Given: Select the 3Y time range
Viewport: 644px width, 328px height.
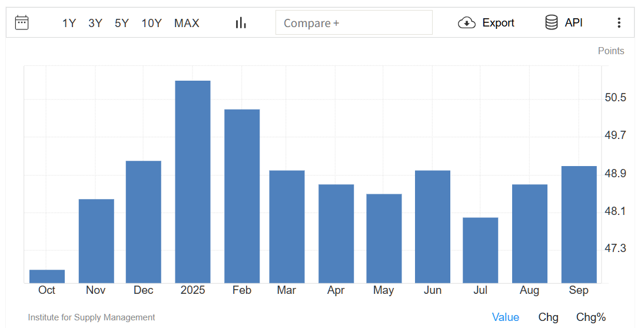Looking at the screenshot, I should click(x=95, y=23).
